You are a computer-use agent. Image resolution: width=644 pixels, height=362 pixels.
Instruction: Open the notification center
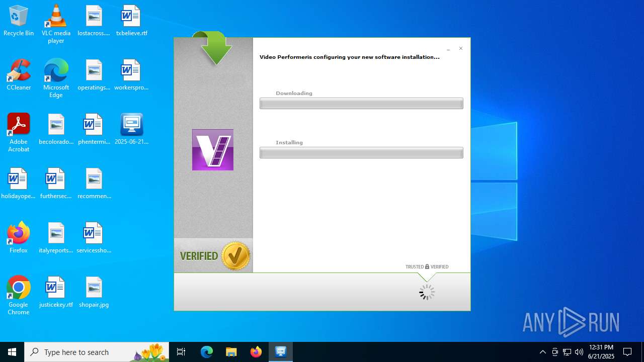[x=627, y=352]
